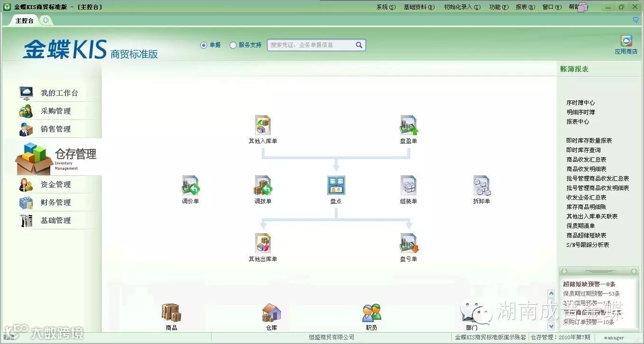The image size is (644, 344).
Task: Open the 收发业务汇总表 link
Action: (586, 198)
